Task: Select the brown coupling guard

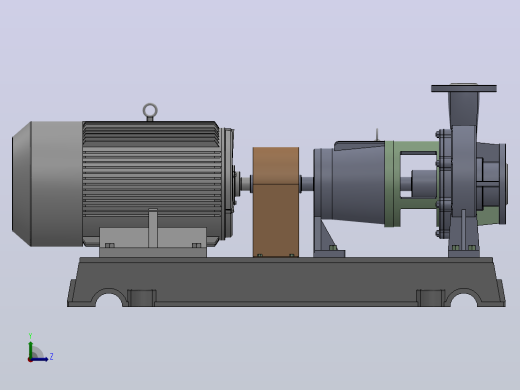Action: (x=276, y=202)
